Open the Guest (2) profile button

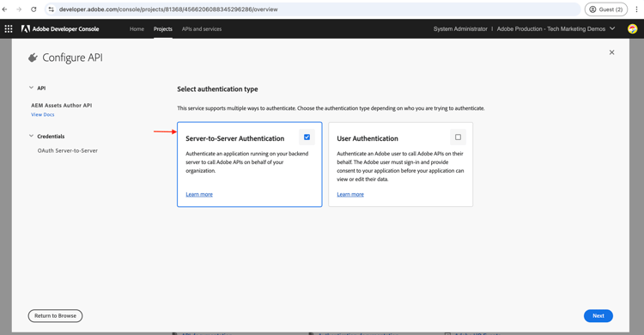606,9
